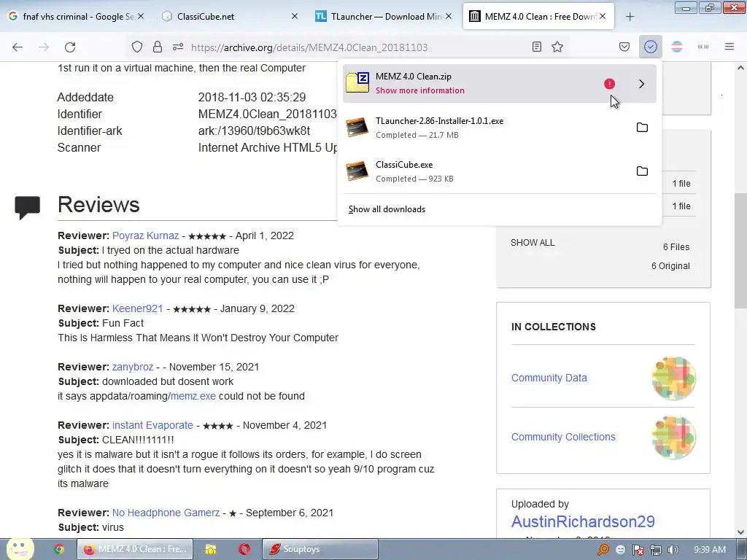Click the site security padlock icon
The image size is (747, 560).
[x=158, y=47]
